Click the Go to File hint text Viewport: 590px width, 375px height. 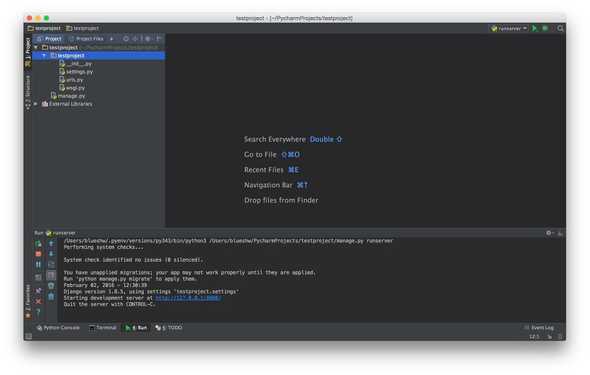coord(260,155)
